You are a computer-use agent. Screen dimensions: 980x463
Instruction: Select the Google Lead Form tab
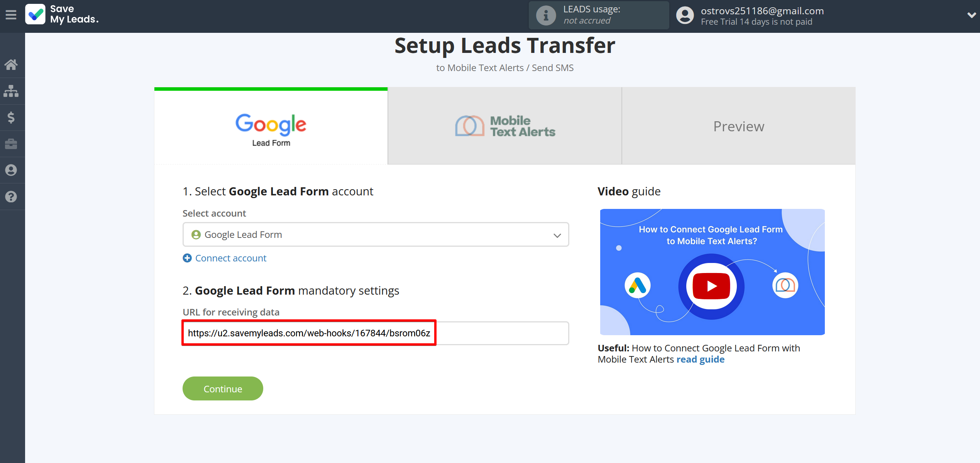[x=271, y=126]
